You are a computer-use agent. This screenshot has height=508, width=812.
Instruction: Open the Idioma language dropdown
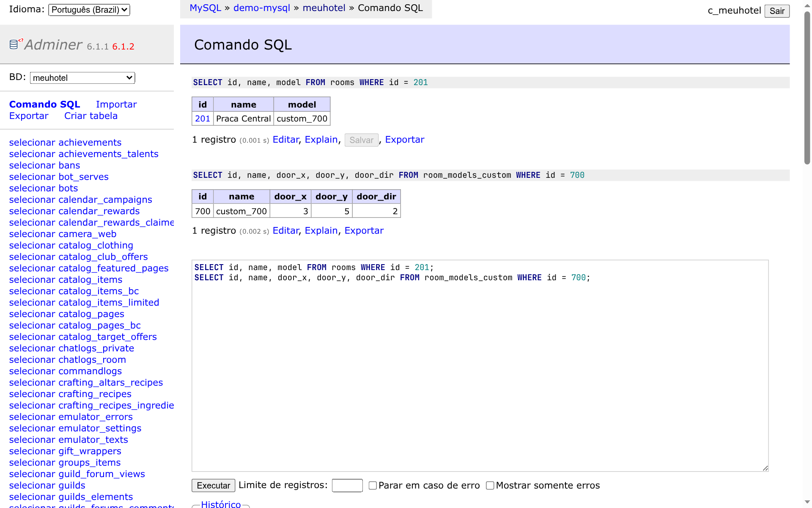click(89, 10)
